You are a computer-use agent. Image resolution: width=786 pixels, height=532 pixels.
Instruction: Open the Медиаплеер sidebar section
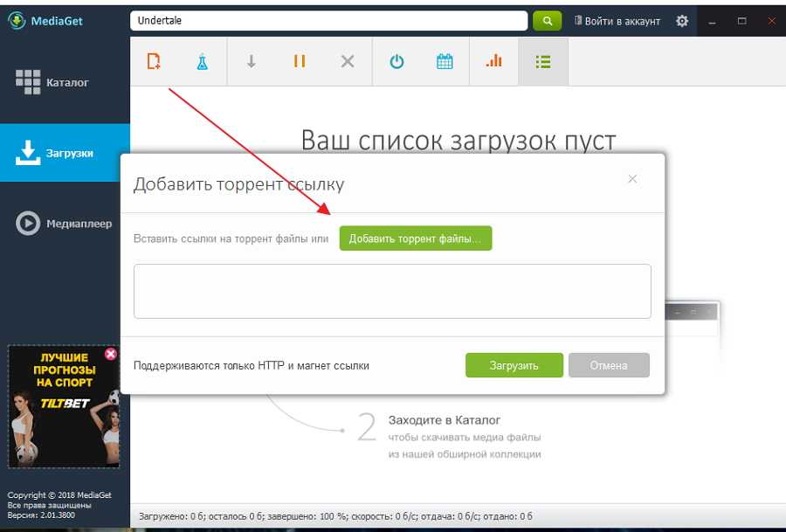(65, 224)
